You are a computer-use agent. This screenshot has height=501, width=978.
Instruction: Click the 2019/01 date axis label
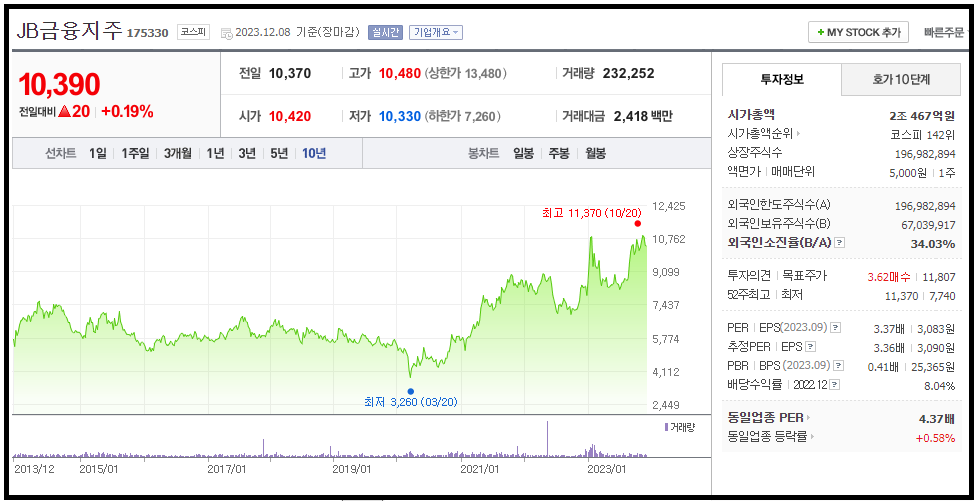pos(352,468)
